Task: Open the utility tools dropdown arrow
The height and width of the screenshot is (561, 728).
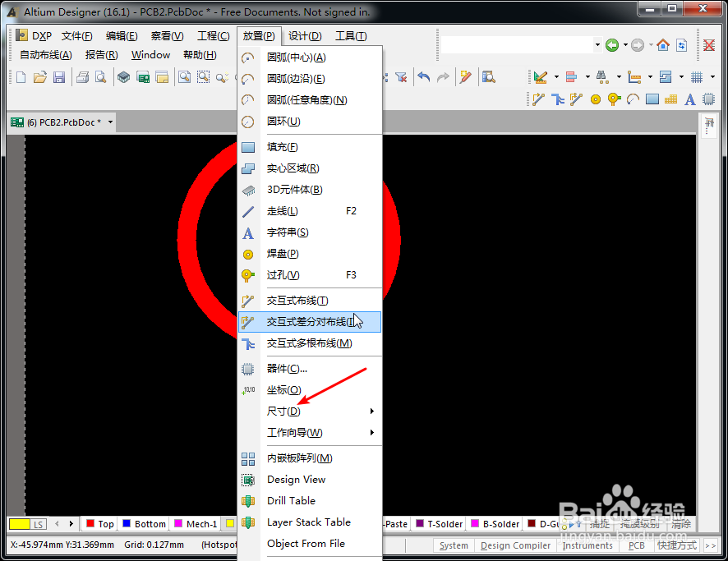Action: coord(556,77)
